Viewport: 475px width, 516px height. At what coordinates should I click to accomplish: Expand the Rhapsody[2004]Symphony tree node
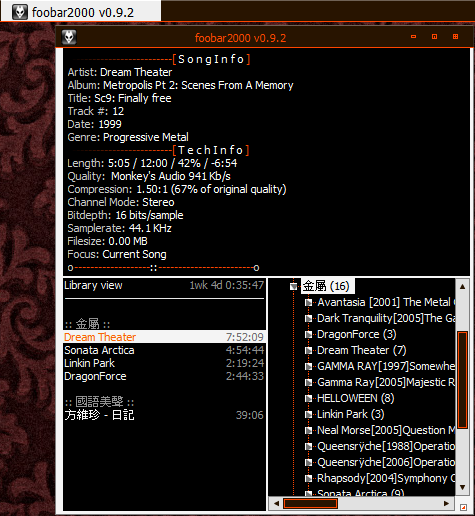[309, 478]
